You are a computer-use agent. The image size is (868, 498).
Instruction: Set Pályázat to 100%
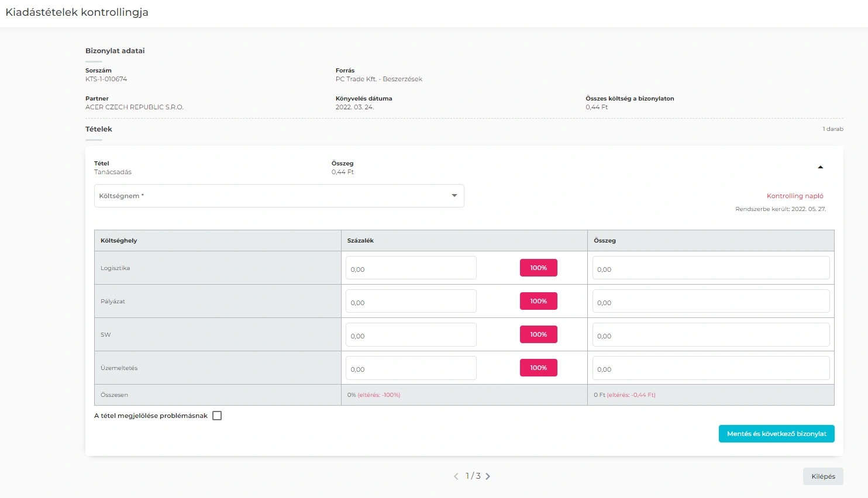click(x=538, y=301)
